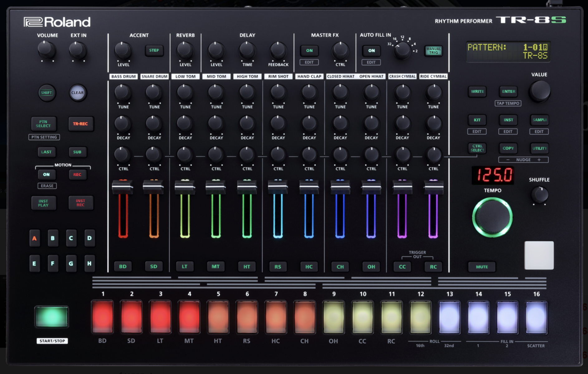The image size is (588, 374).
Task: Select the RS instrument button
Action: (278, 266)
